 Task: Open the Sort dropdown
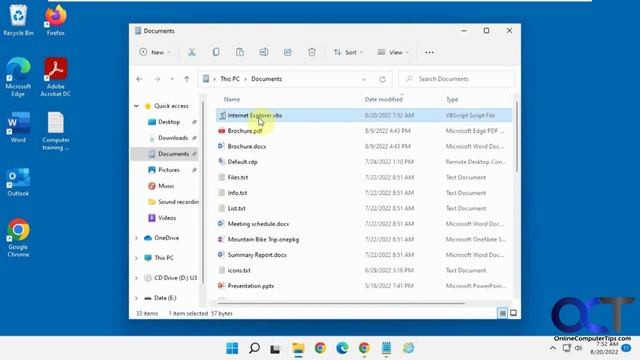click(348, 52)
